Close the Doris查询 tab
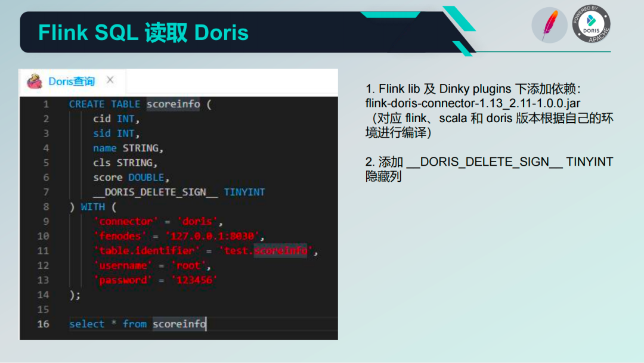The height and width of the screenshot is (363, 644). [110, 80]
